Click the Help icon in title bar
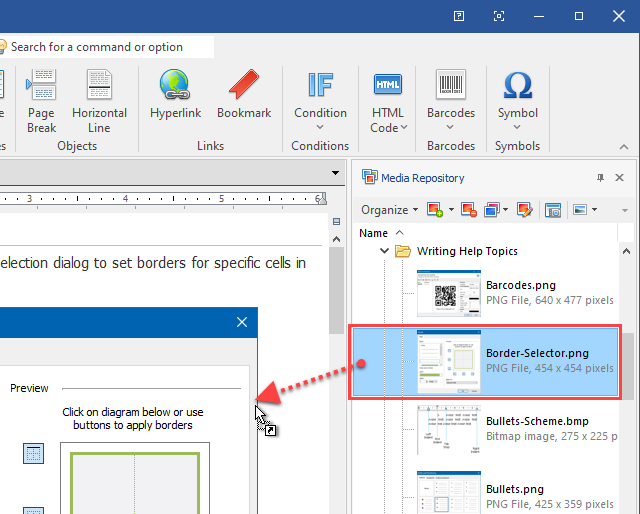This screenshot has height=514, width=640. point(459,16)
